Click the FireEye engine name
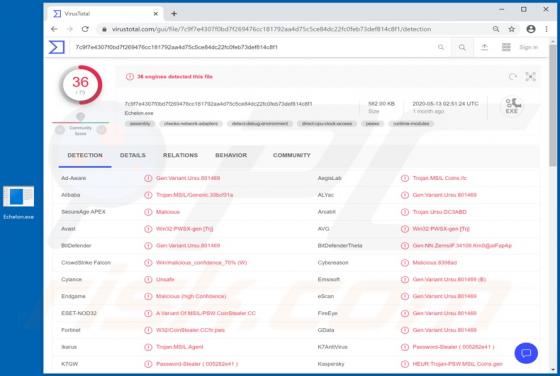560x376 pixels. pos(328,313)
